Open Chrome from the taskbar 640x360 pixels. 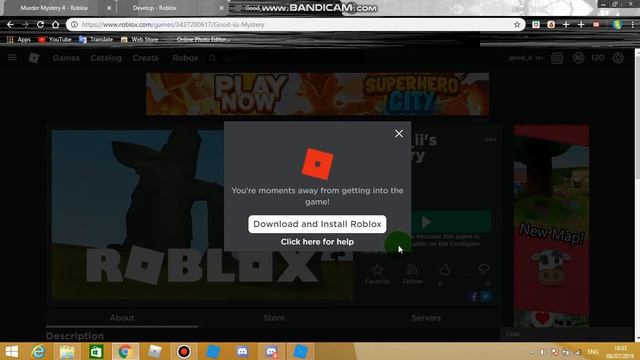click(125, 351)
